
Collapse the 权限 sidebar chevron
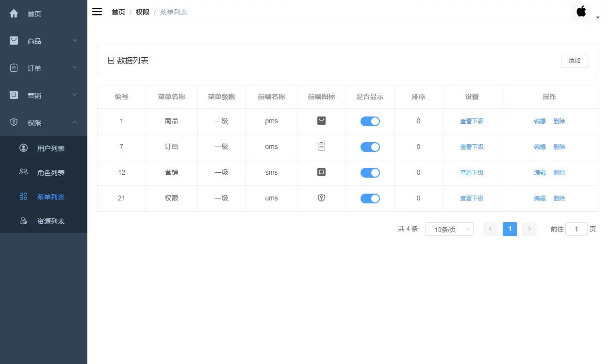pos(75,122)
